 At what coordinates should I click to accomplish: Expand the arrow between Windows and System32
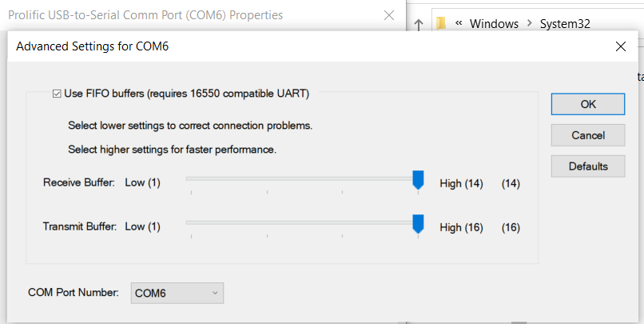(530, 23)
